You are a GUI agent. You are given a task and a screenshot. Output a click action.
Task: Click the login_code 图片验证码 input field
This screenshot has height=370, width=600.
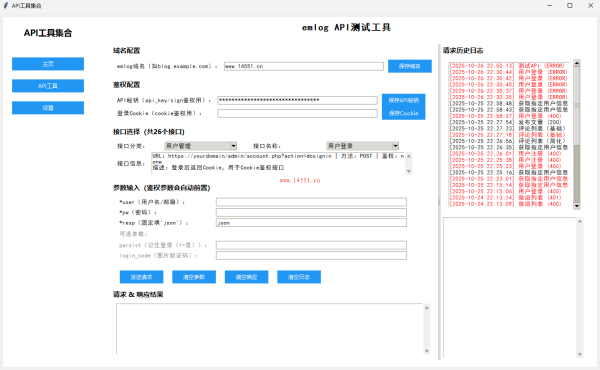point(311,255)
